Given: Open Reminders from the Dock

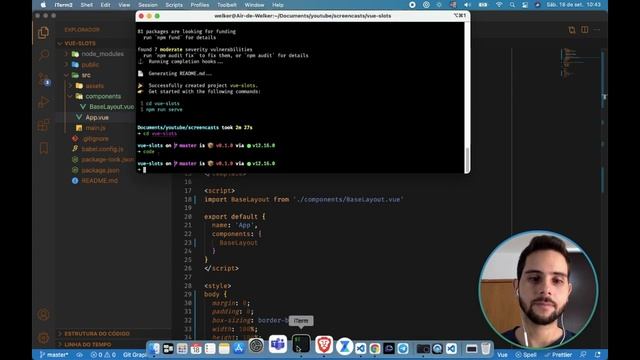Looking at the screenshot, I should pyautogui.click(x=210, y=348).
